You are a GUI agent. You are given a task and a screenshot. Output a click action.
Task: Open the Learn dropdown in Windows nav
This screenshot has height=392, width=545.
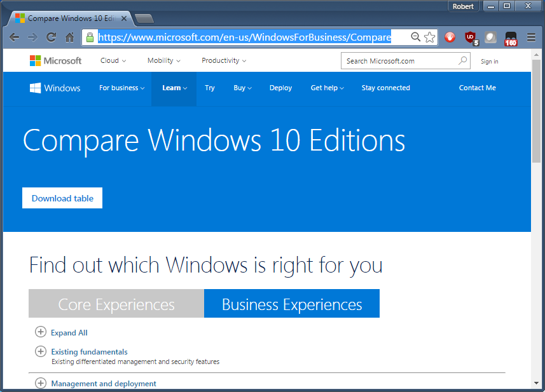tap(174, 88)
